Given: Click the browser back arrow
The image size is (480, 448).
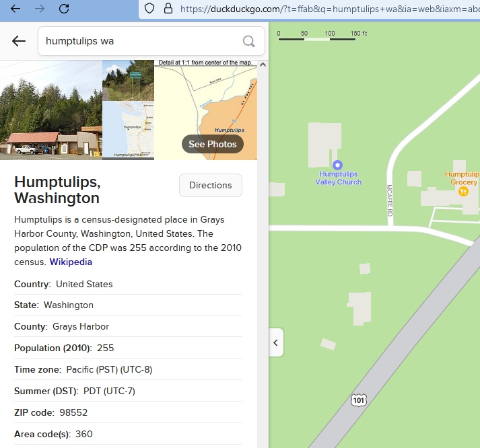Looking at the screenshot, I should coord(15,9).
